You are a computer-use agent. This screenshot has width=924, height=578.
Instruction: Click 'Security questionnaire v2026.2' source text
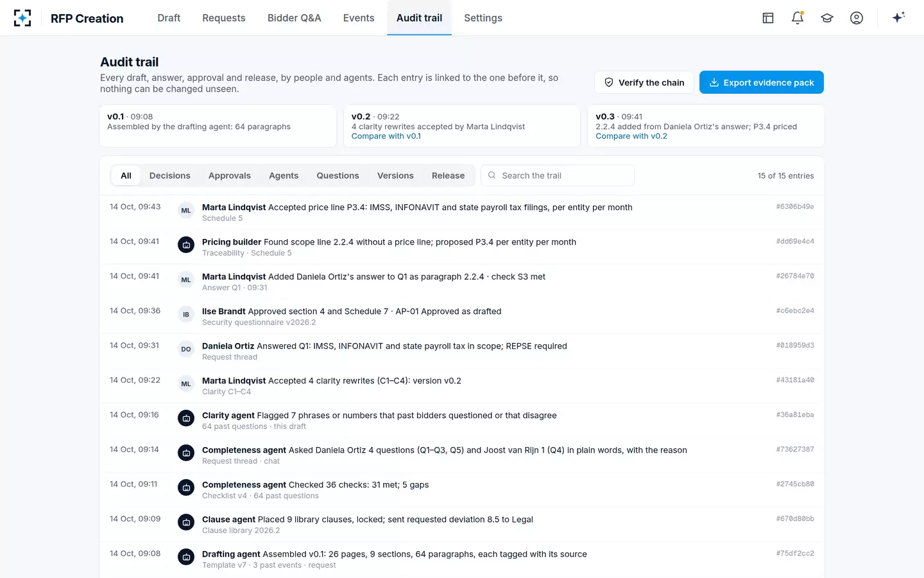click(259, 322)
